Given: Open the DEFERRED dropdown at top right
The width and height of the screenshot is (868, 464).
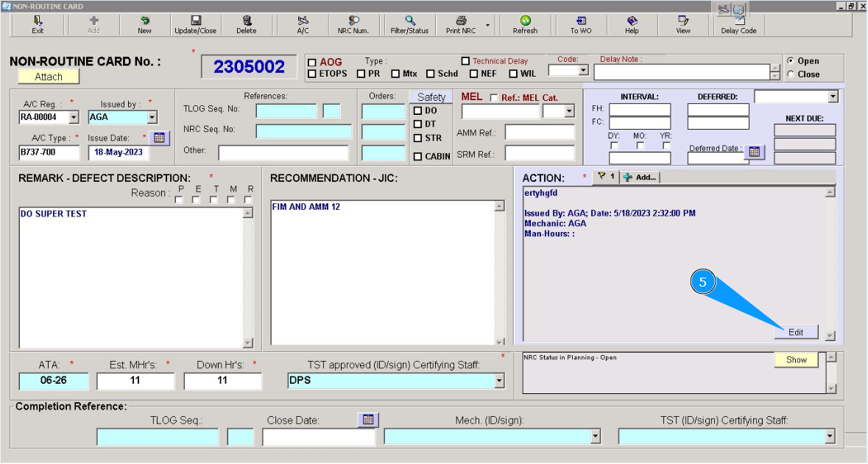Looking at the screenshot, I should (833, 97).
